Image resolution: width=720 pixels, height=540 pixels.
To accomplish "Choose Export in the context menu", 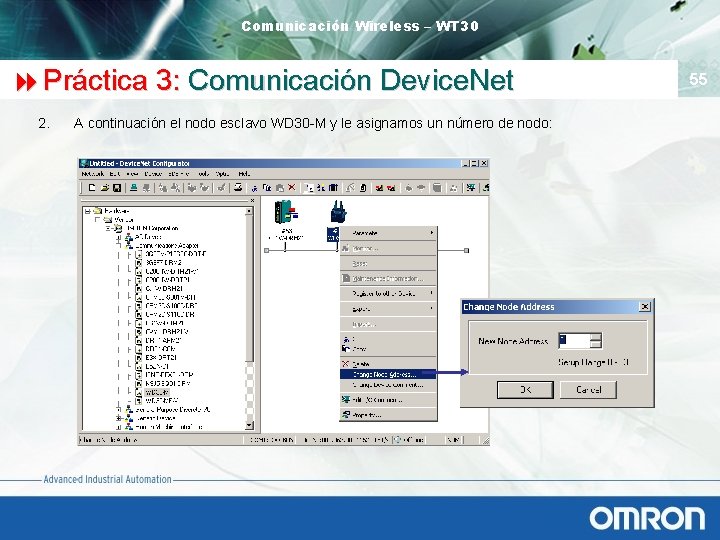I will coord(388,309).
